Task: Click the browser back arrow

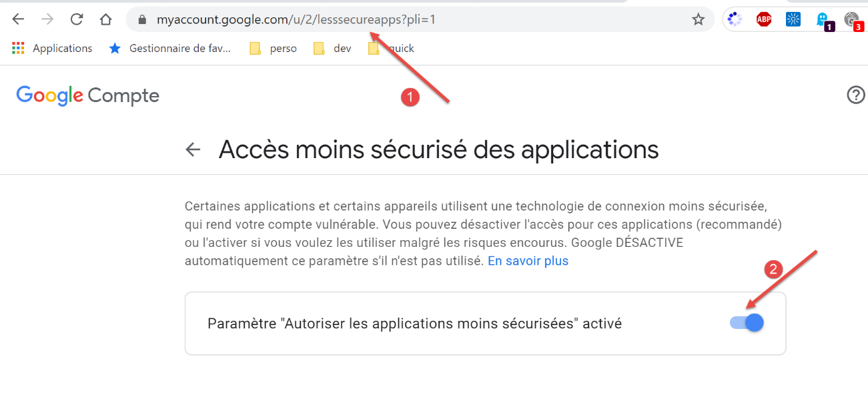Action: pos(18,19)
